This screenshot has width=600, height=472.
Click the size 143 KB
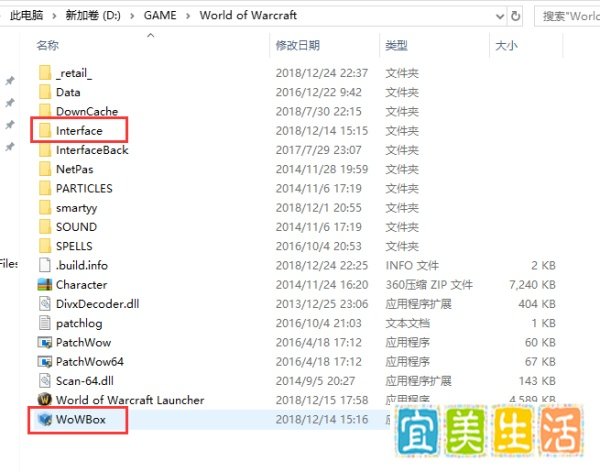(537, 381)
